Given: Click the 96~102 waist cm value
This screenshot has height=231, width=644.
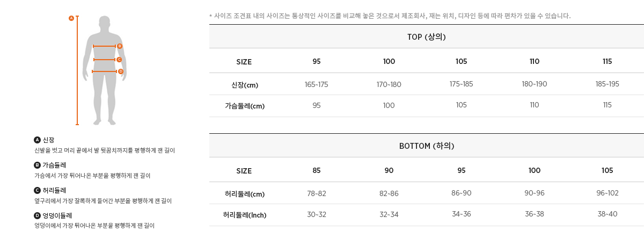Looking at the screenshot, I should (607, 193).
